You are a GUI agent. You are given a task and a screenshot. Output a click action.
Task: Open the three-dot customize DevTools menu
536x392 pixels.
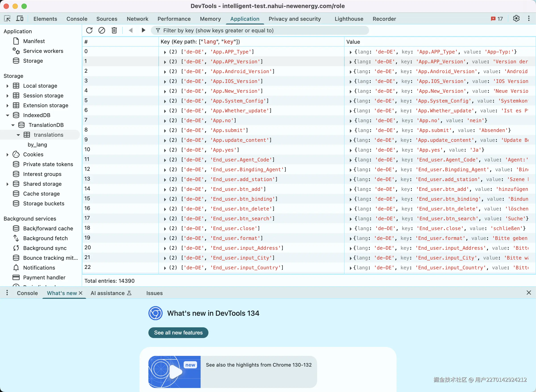click(x=529, y=19)
